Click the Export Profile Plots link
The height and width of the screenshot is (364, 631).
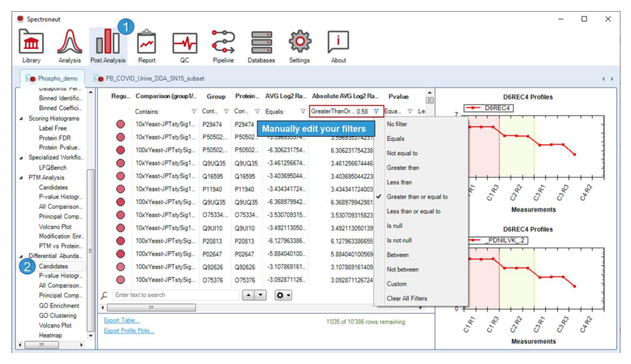[x=129, y=331]
